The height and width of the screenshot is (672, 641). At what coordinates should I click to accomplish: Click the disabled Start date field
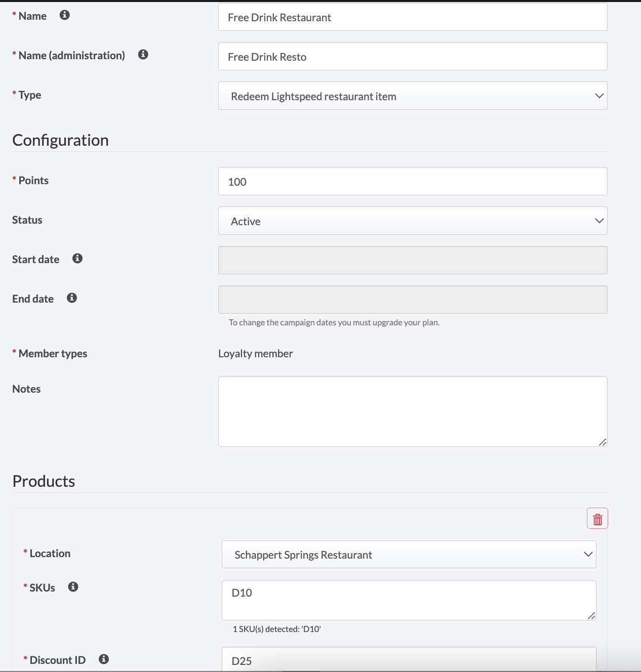pyautogui.click(x=413, y=260)
